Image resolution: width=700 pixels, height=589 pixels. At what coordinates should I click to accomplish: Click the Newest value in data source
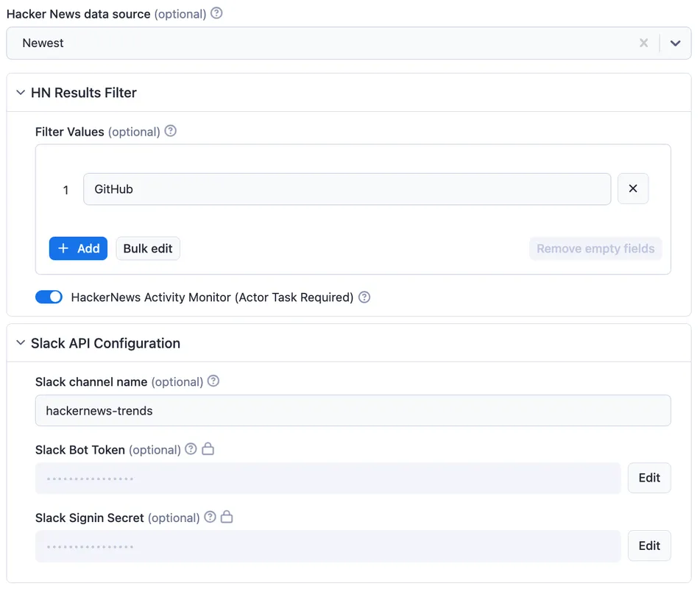click(43, 43)
